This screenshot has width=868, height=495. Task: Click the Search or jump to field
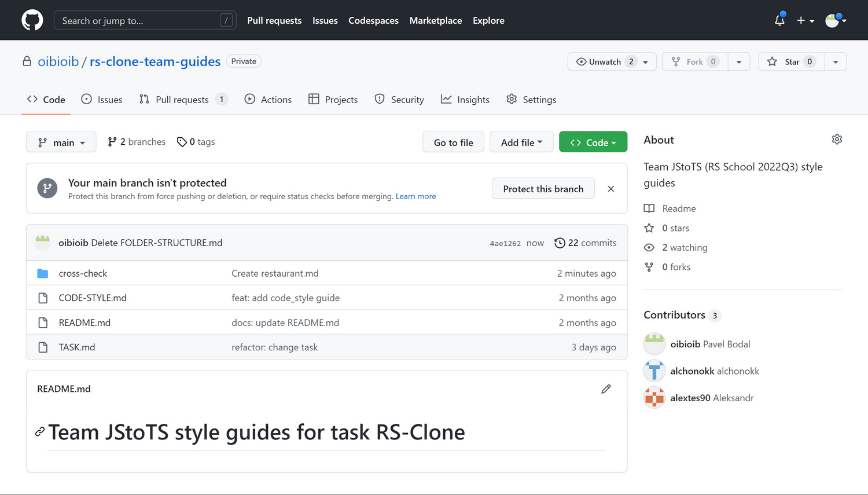pos(145,20)
